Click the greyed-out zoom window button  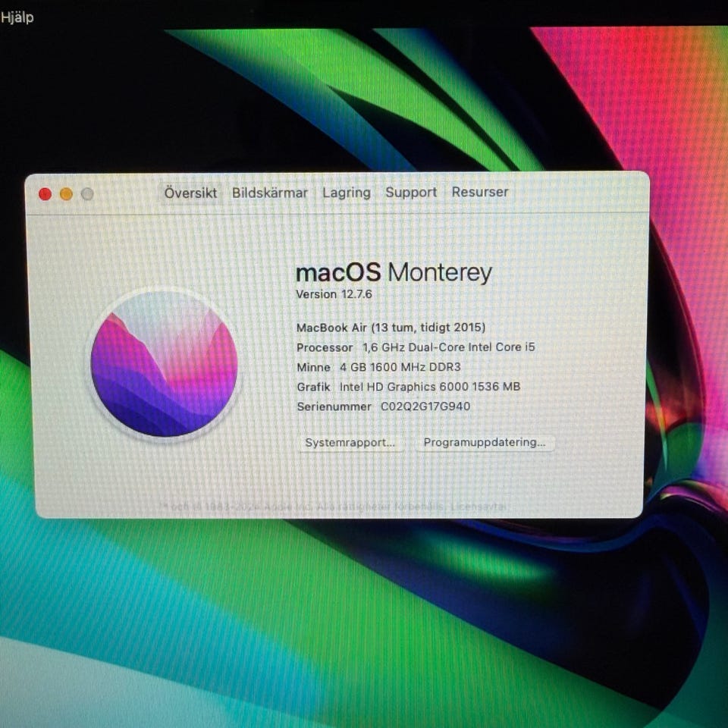87,194
